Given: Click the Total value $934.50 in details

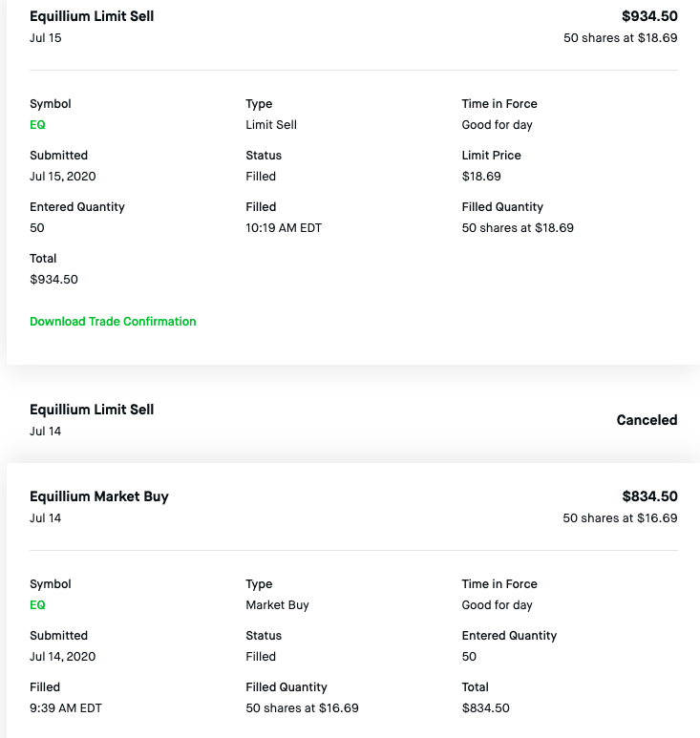Looking at the screenshot, I should [x=53, y=280].
